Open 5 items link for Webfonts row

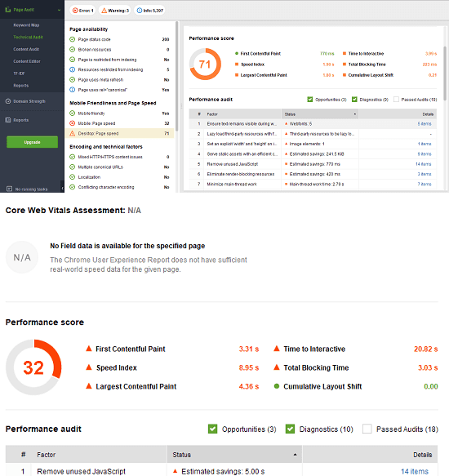pyautogui.click(x=425, y=123)
